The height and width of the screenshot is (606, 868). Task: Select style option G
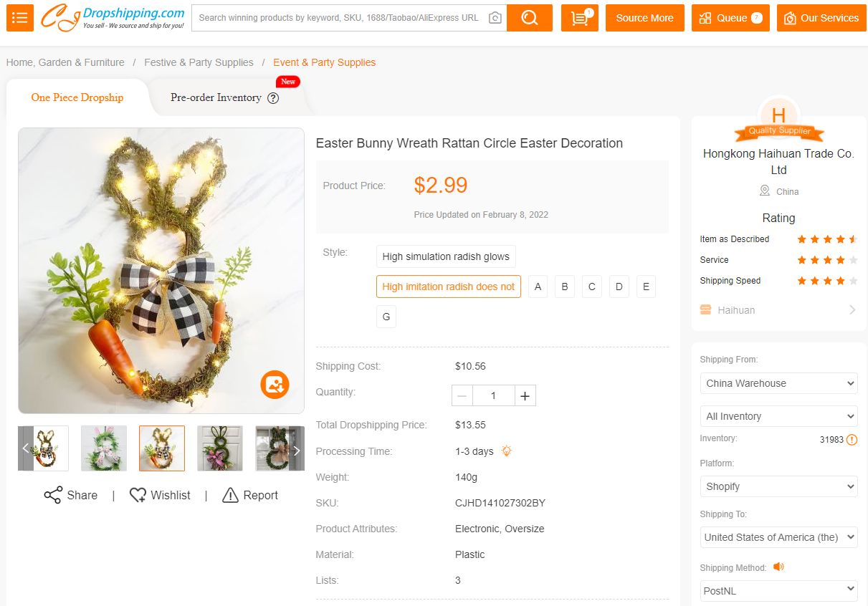pyautogui.click(x=386, y=317)
